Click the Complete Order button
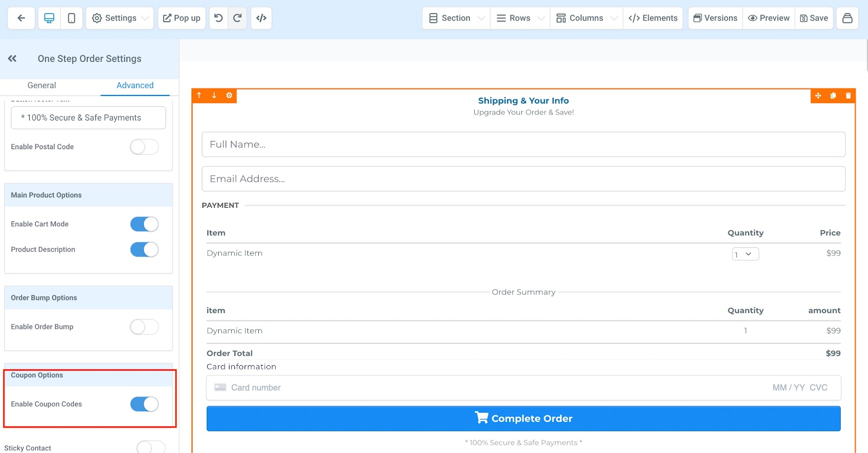 tap(524, 419)
